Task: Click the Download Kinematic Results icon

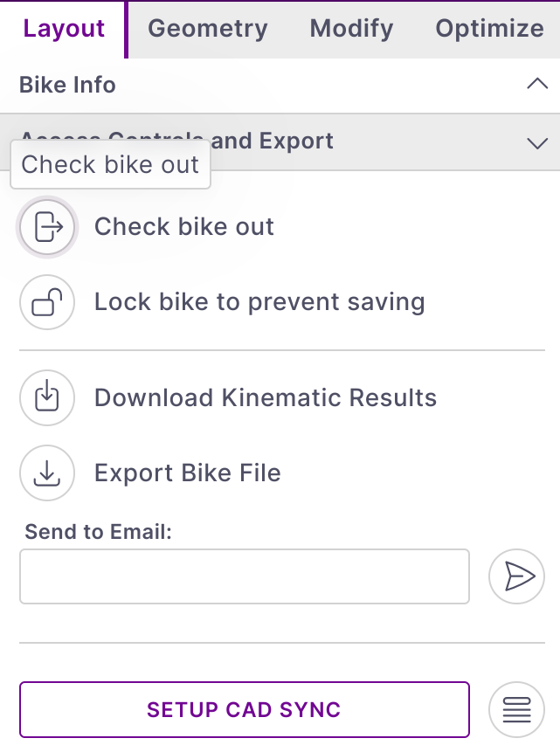Action: [x=47, y=398]
